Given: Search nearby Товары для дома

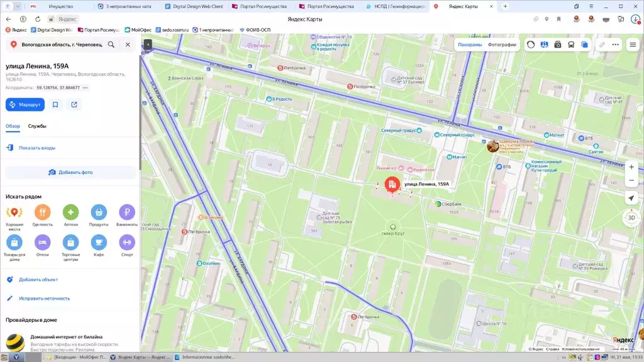Looking at the screenshot, I should point(14,248).
